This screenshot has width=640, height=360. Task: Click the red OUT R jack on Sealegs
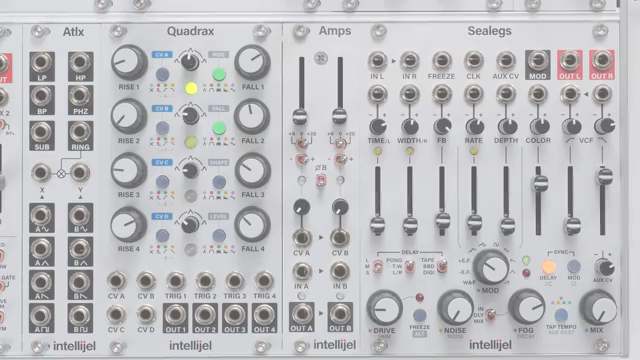click(602, 61)
